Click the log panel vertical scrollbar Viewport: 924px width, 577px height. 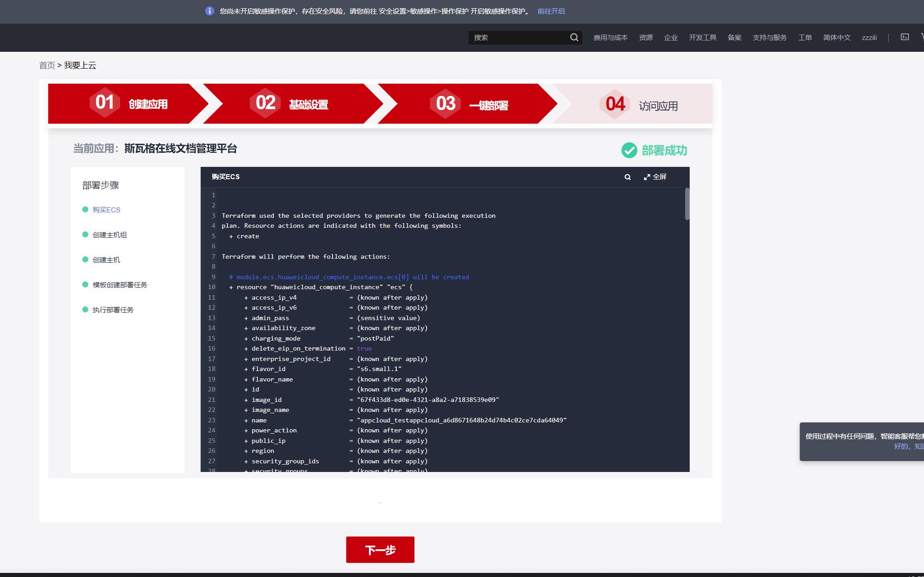(687, 204)
